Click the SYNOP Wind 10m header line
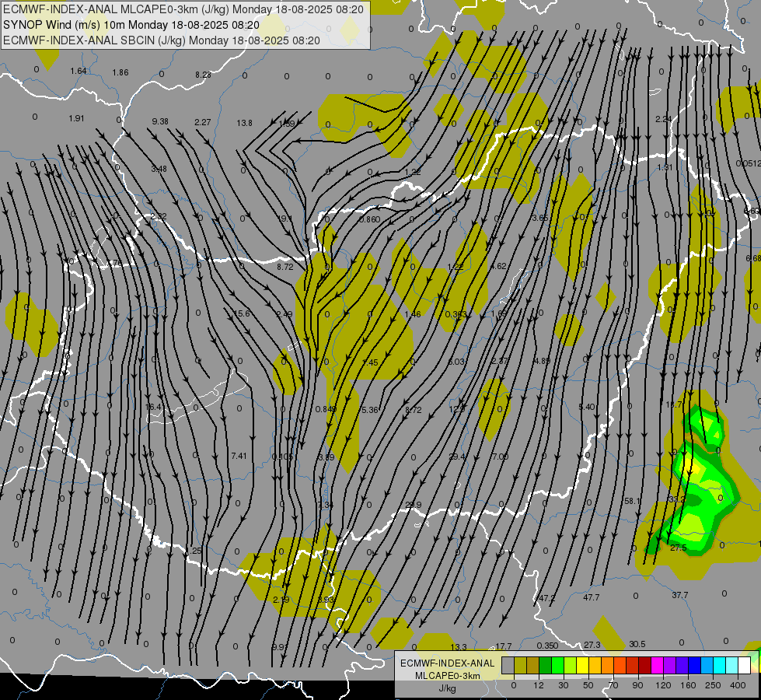Screen dimensions: 761x700 [x=131, y=25]
